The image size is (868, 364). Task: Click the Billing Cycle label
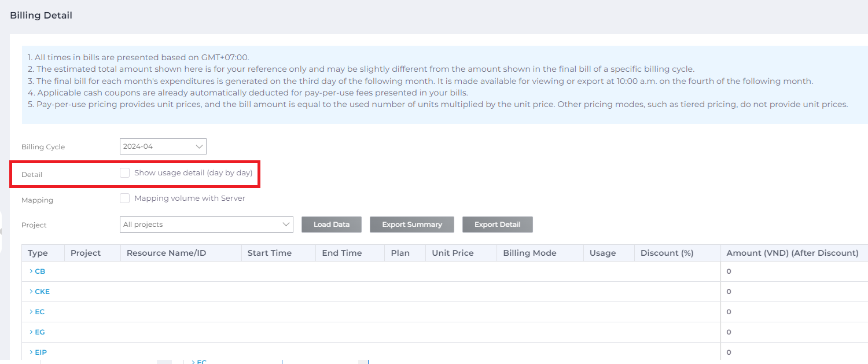(43, 147)
